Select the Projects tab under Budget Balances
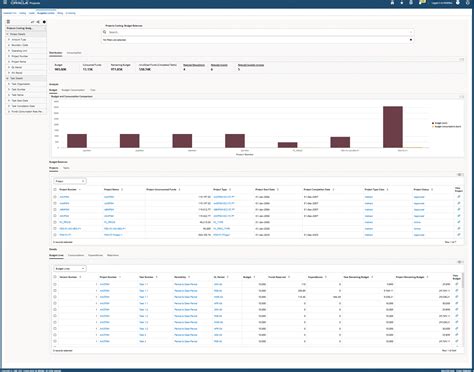The width and height of the screenshot is (474, 372). 54,168
